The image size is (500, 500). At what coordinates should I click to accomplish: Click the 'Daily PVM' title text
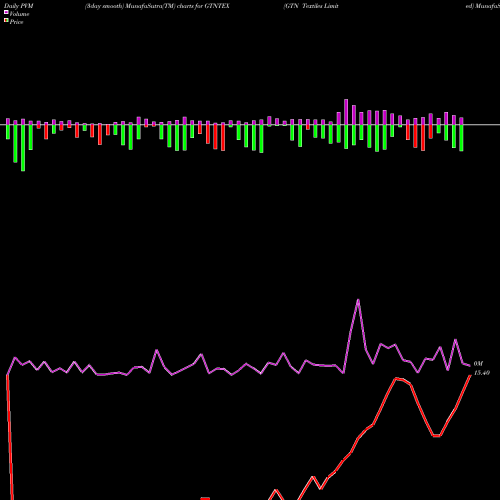tap(19, 6)
